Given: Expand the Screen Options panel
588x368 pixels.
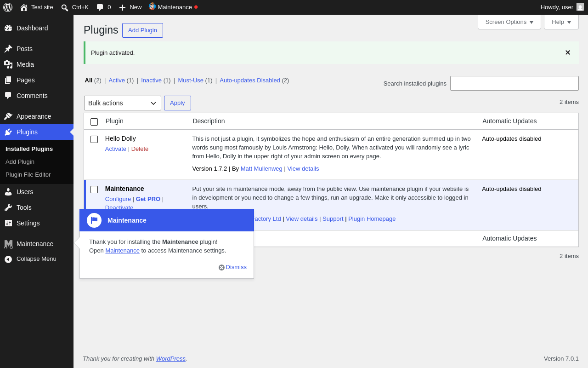Looking at the screenshot, I should (509, 22).
